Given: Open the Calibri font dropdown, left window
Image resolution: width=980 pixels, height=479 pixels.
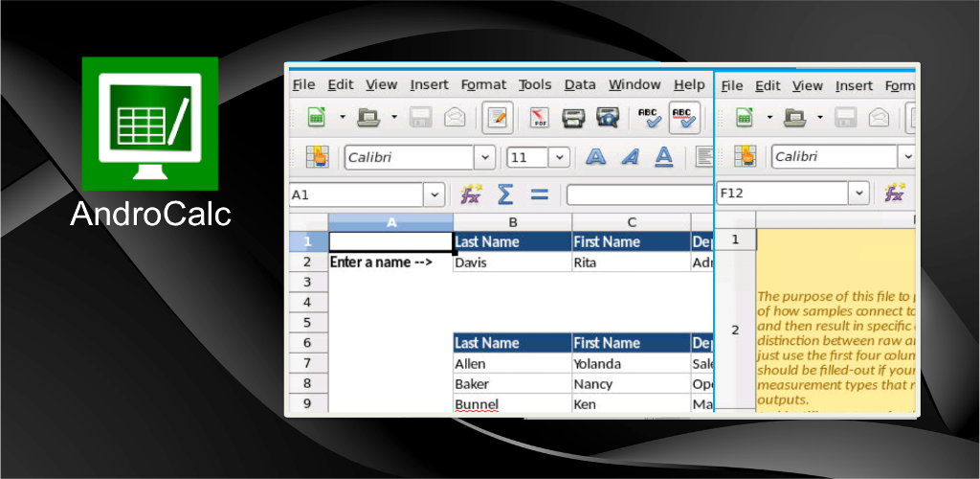Looking at the screenshot, I should 484,157.
